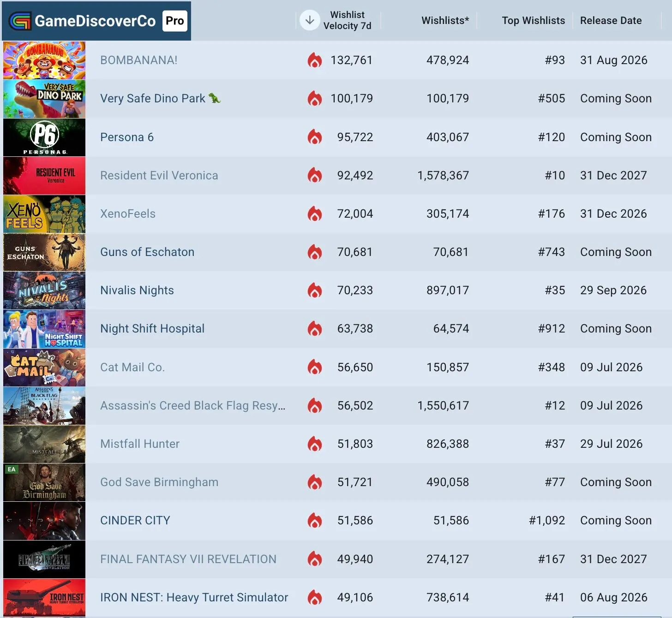The image size is (672, 618).
Task: Click the IRON NEST thumbnail
Action: tap(44, 598)
